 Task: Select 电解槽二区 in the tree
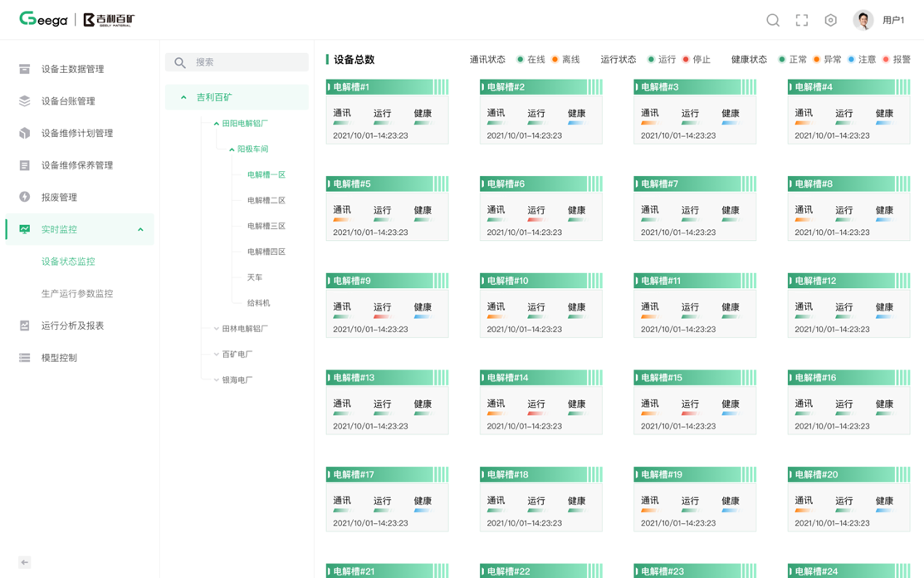(x=266, y=200)
